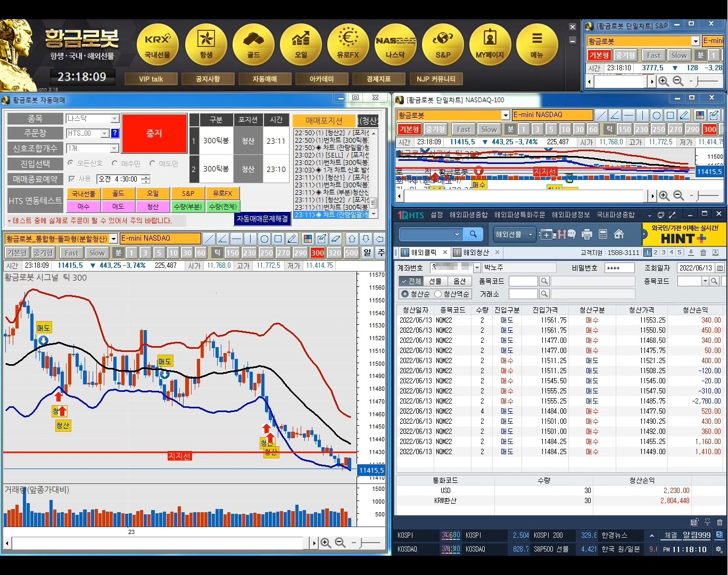Open the 해외파생정보 menu
This screenshot has height=575, width=728.
click(x=570, y=215)
